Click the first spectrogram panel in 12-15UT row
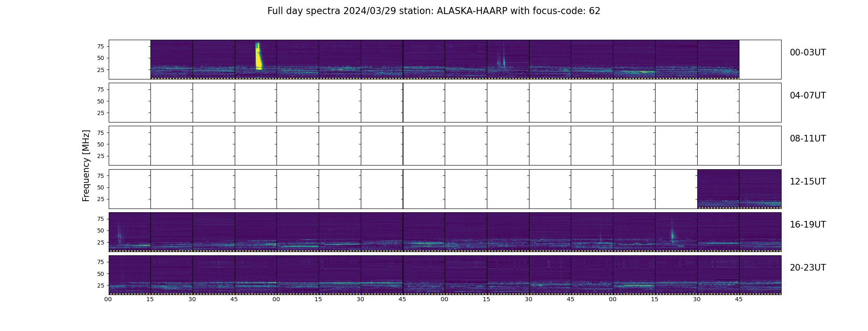Viewport: 868px width, 331px height. coord(718,189)
